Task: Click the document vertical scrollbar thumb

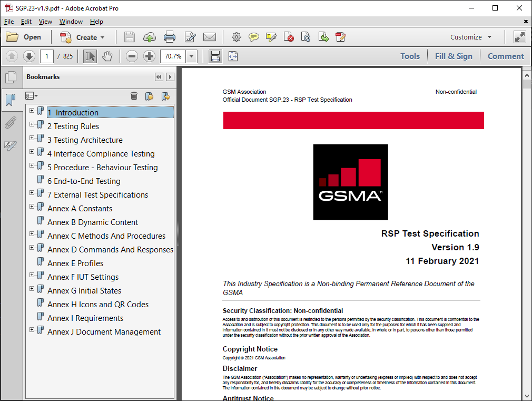Action: (x=527, y=84)
